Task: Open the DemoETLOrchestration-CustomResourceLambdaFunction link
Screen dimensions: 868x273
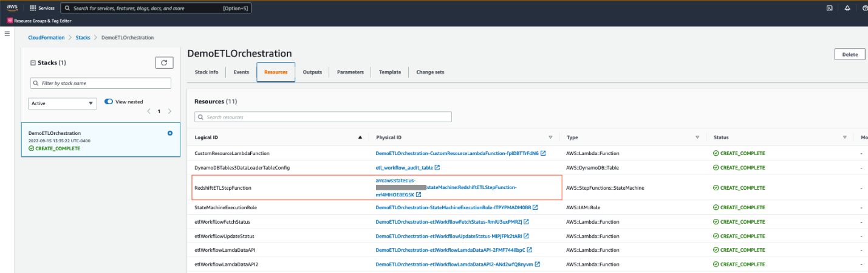Action: pyautogui.click(x=457, y=153)
